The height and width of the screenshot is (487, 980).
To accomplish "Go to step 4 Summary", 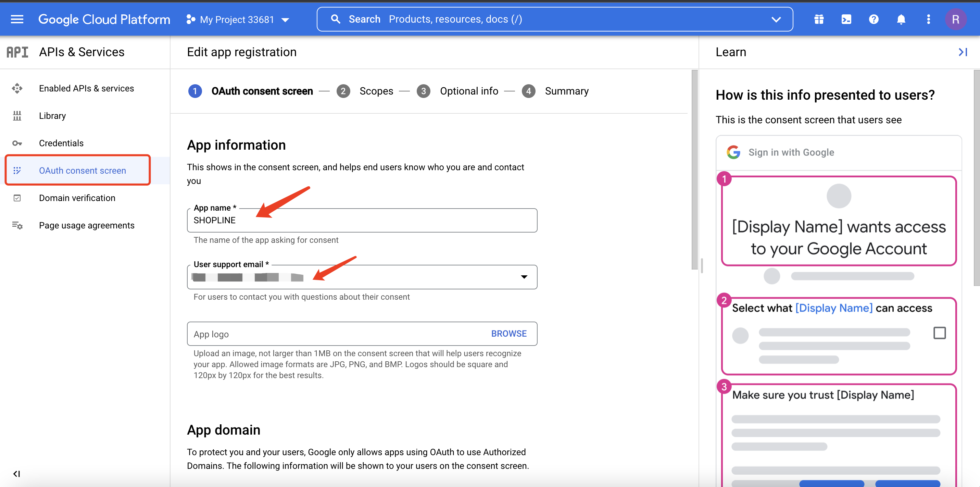I will tap(555, 91).
